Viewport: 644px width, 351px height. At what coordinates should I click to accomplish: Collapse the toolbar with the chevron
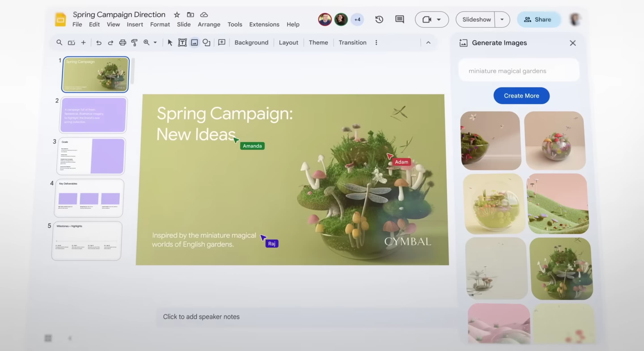click(428, 42)
